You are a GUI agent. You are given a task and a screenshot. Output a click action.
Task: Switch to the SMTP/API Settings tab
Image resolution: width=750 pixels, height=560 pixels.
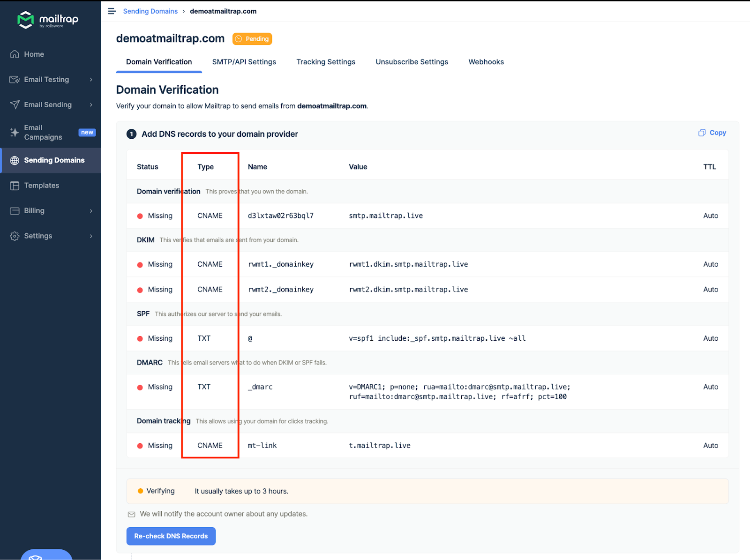(244, 62)
